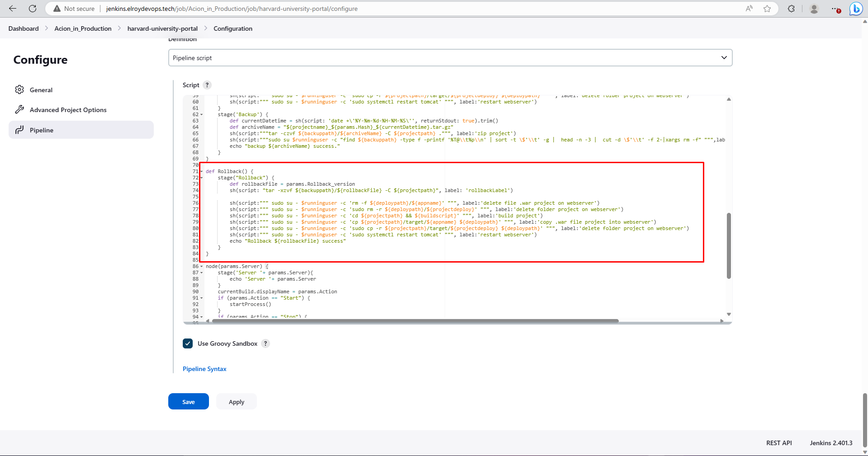The width and height of the screenshot is (868, 456).
Task: Click the echo Rollback success line
Action: point(287,241)
